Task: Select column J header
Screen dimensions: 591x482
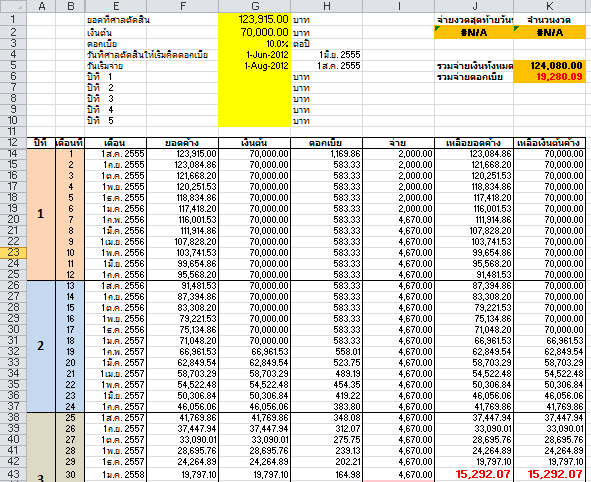Action: pos(474,6)
